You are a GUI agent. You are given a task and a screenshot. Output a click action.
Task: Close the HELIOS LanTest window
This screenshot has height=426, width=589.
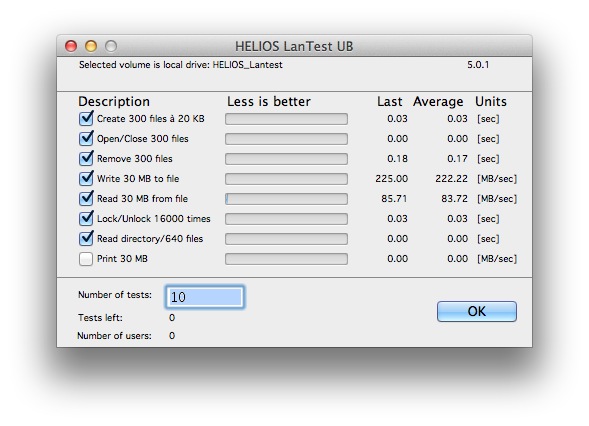pyautogui.click(x=71, y=46)
